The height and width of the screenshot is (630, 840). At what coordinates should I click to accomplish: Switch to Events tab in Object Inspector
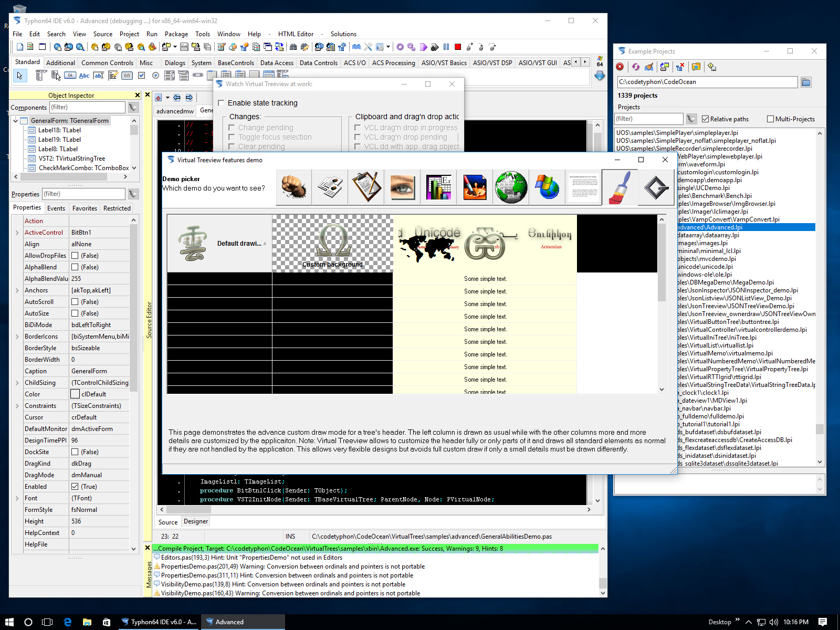[56, 208]
